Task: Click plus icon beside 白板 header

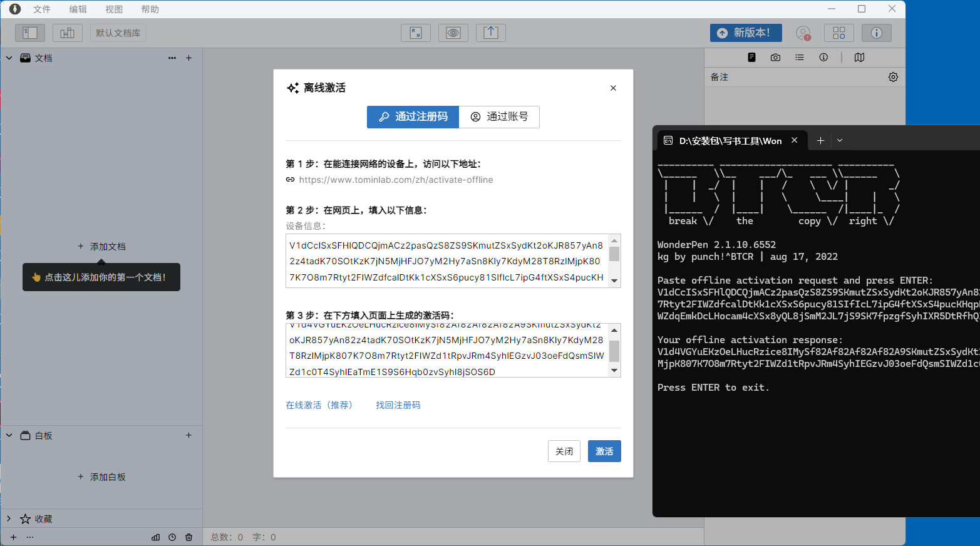Action: 189,435
